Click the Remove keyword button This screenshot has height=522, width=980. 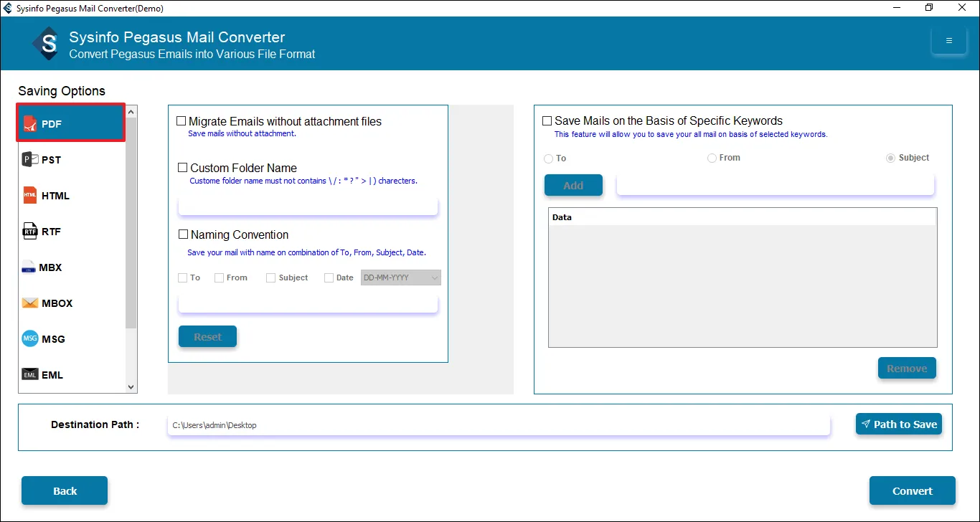pyautogui.click(x=907, y=368)
